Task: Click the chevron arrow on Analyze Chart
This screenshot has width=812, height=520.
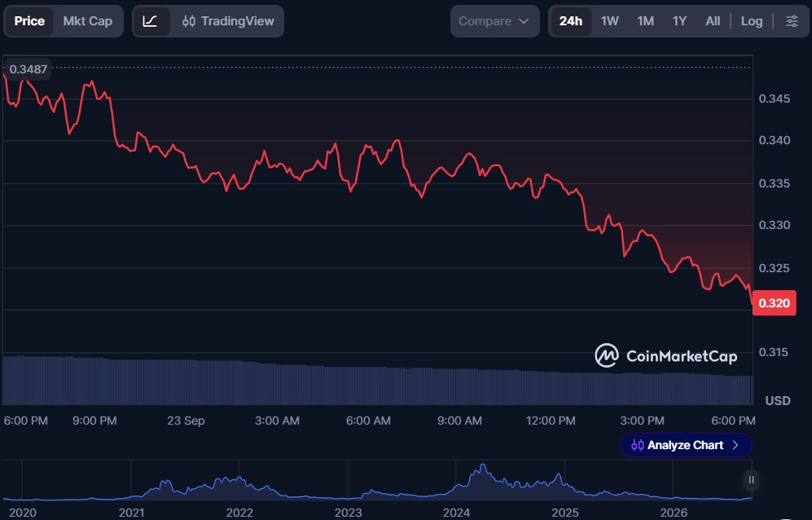Action: 735,445
